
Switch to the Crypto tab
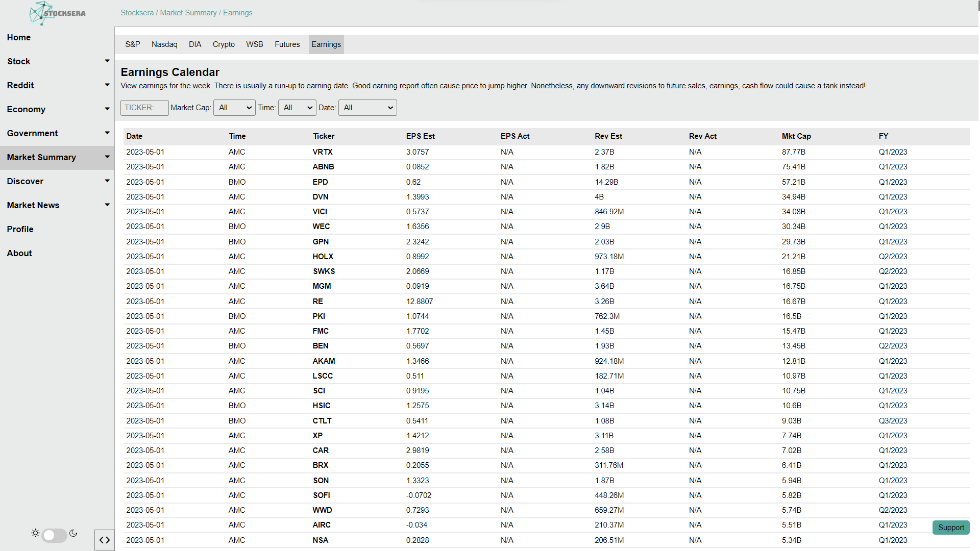224,44
